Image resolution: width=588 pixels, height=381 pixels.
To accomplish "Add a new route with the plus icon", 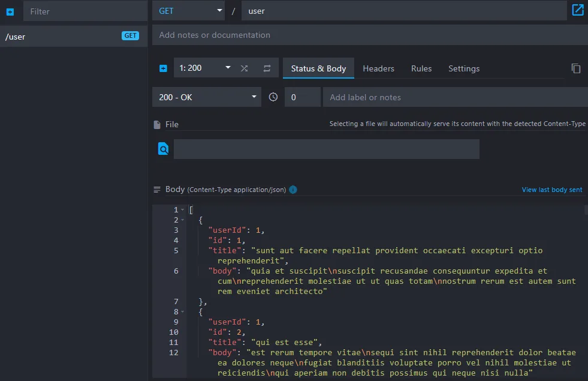I will point(10,11).
